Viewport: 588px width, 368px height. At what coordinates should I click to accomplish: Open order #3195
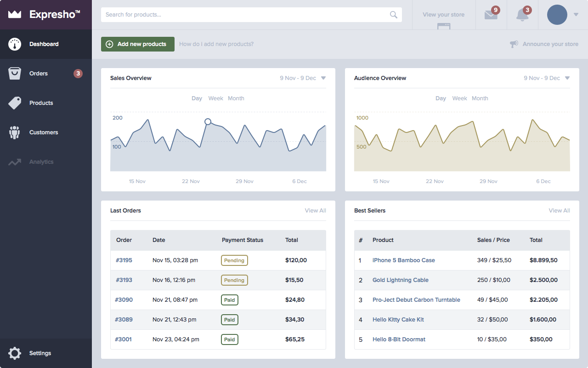[124, 260]
